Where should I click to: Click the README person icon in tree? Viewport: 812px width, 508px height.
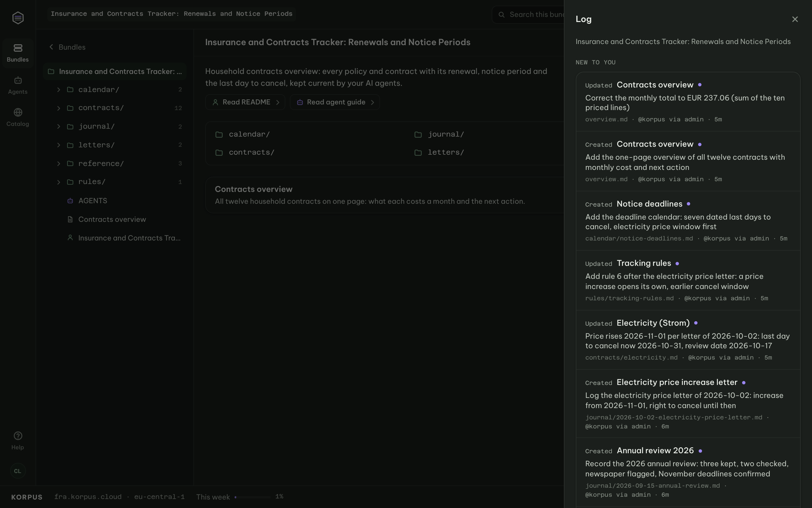[70, 238]
